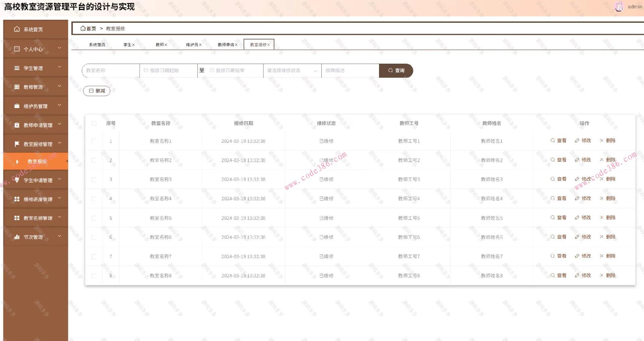Viewport: 644px width, 341px height.
Task: Click the 系统首页 house icon in the sidebar
Action: 17,29
